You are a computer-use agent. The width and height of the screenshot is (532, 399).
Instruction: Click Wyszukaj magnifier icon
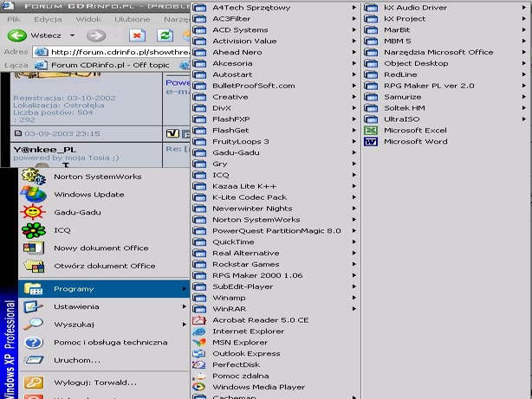pyautogui.click(x=33, y=325)
